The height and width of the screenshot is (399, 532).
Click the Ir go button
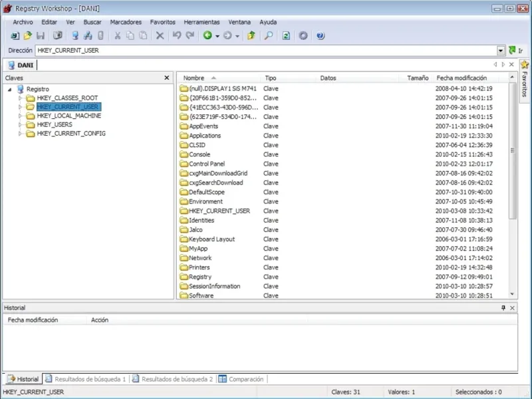tap(516, 51)
